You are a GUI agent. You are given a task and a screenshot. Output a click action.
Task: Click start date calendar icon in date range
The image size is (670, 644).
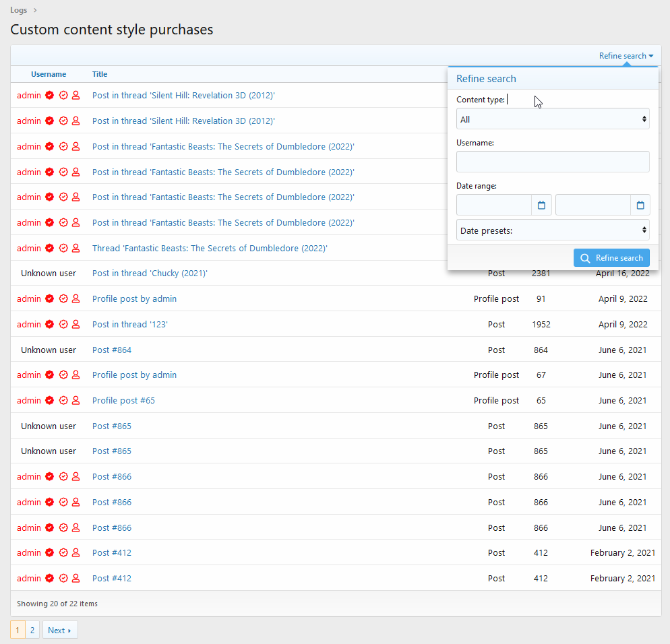click(541, 205)
